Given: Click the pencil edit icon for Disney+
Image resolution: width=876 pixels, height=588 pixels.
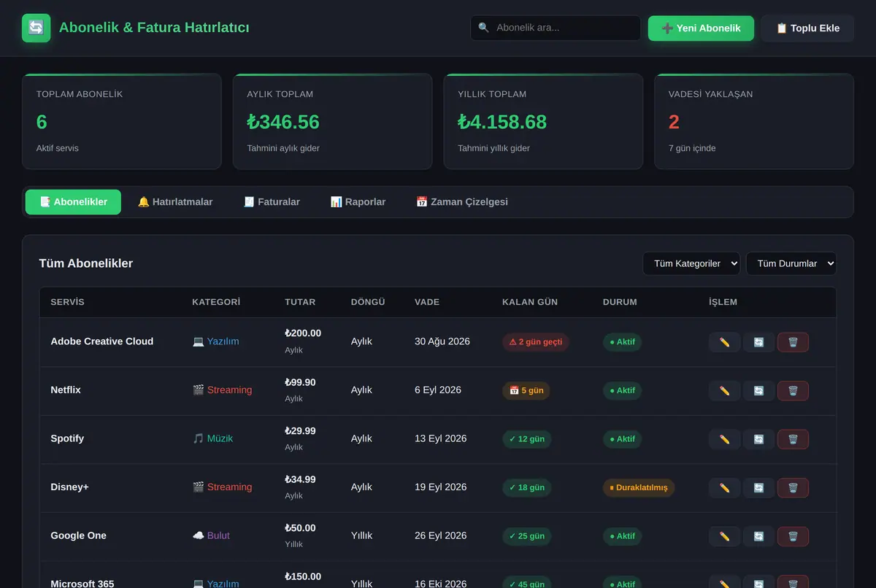Looking at the screenshot, I should [724, 488].
